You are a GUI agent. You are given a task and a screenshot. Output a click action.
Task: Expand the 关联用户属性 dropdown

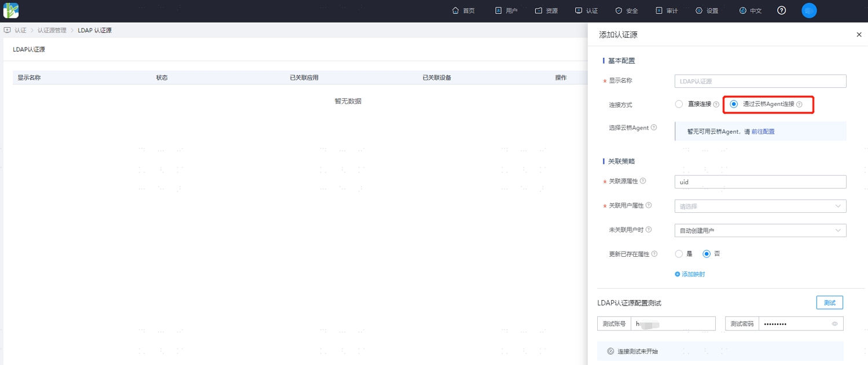[760, 206]
